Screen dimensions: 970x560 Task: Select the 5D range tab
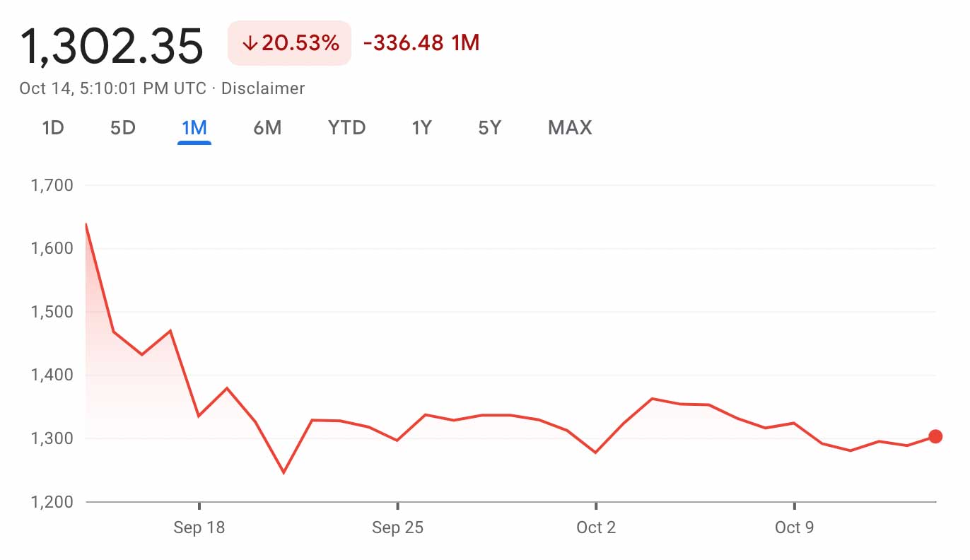[123, 128]
